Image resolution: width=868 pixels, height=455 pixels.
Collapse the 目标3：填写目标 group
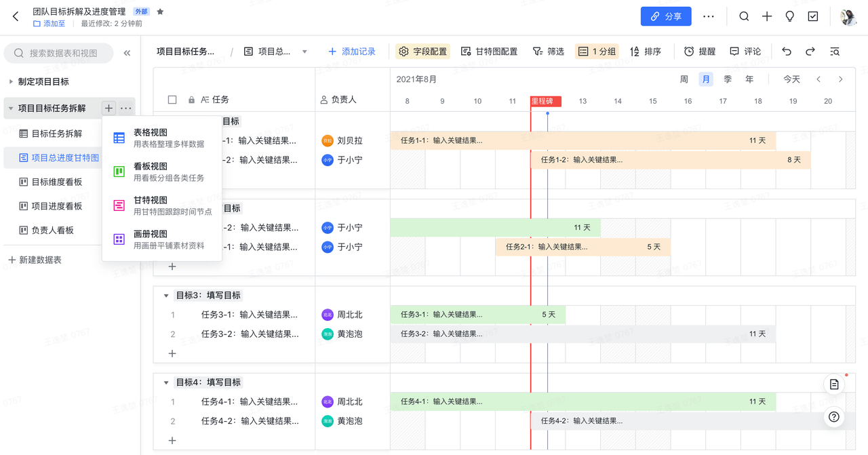pyautogui.click(x=166, y=296)
